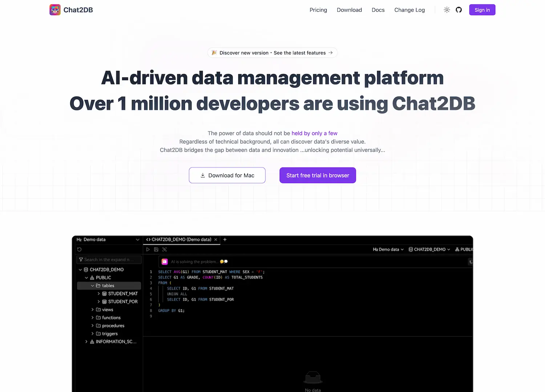Open a new editor tab with the plus icon
This screenshot has width=545, height=392.
pyautogui.click(x=225, y=239)
